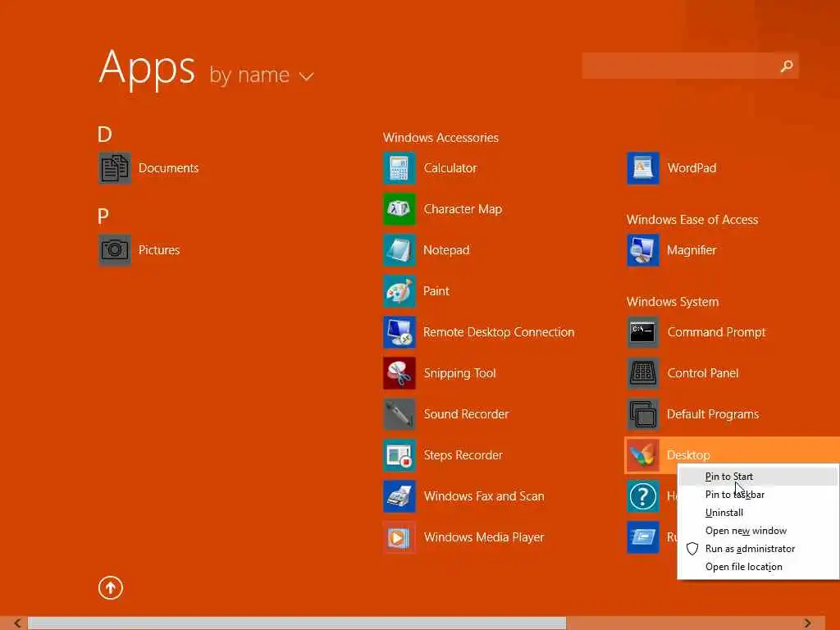Viewport: 840px width, 630px height.
Task: Choose Open file location
Action: coord(758,567)
